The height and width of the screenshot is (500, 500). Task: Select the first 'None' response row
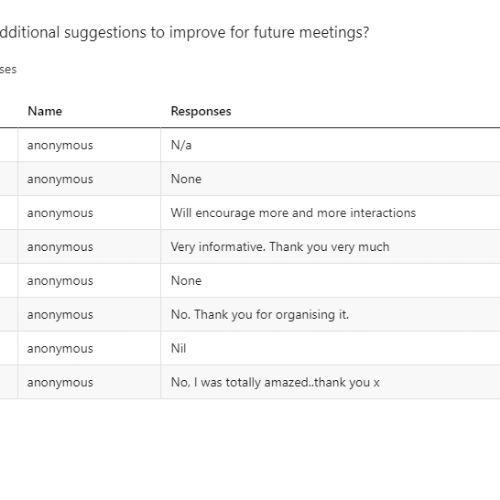tap(250, 179)
